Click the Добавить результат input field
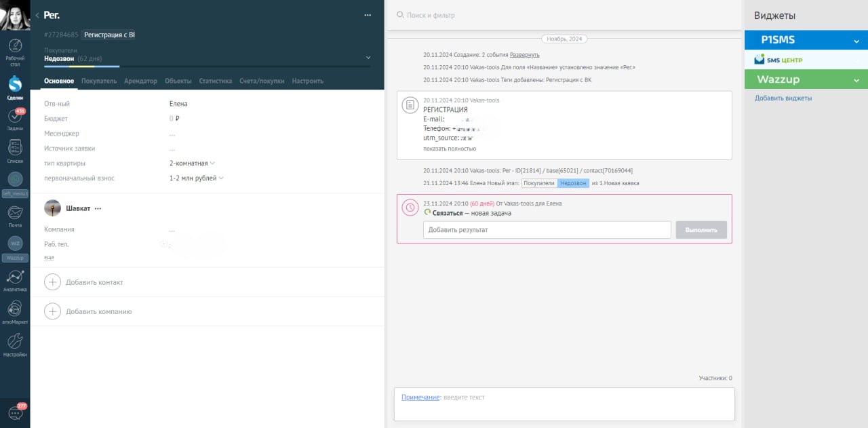Screen dimensions: 868x428 (x=547, y=230)
